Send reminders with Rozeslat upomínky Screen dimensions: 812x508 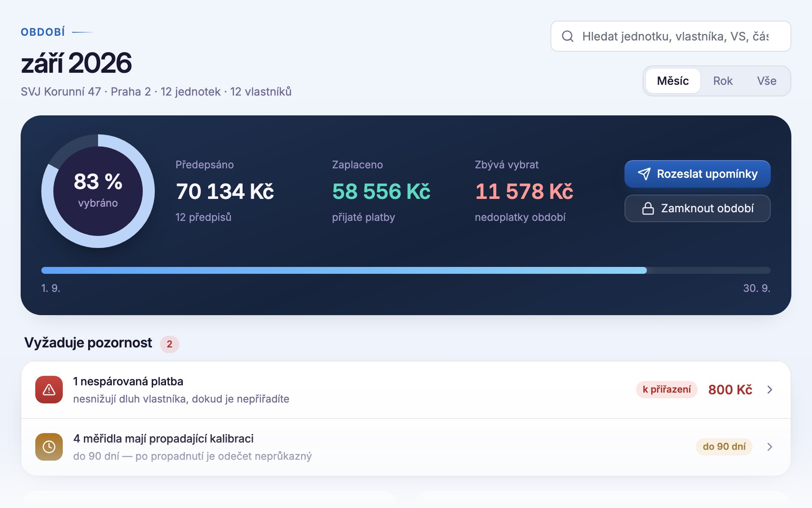click(697, 174)
